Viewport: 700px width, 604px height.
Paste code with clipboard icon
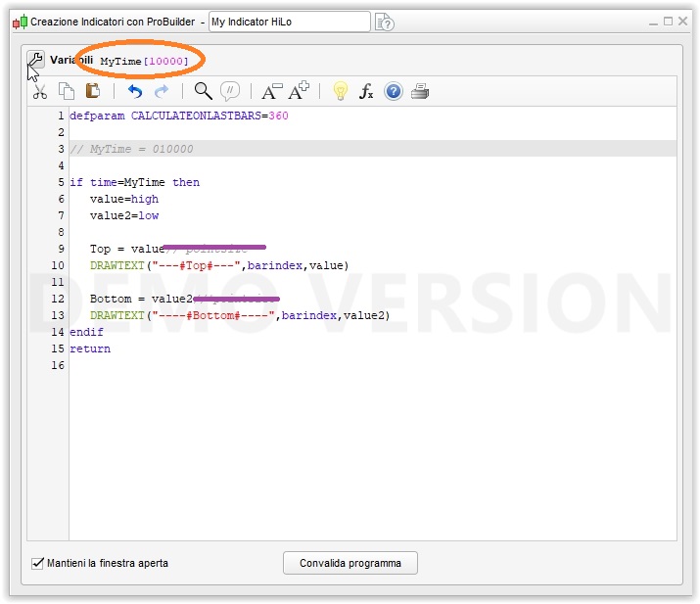pyautogui.click(x=93, y=91)
